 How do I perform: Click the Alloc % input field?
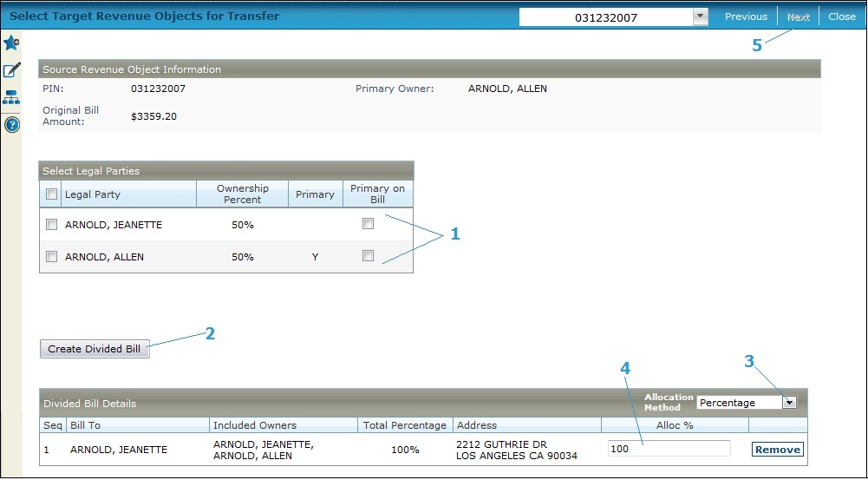click(x=669, y=449)
